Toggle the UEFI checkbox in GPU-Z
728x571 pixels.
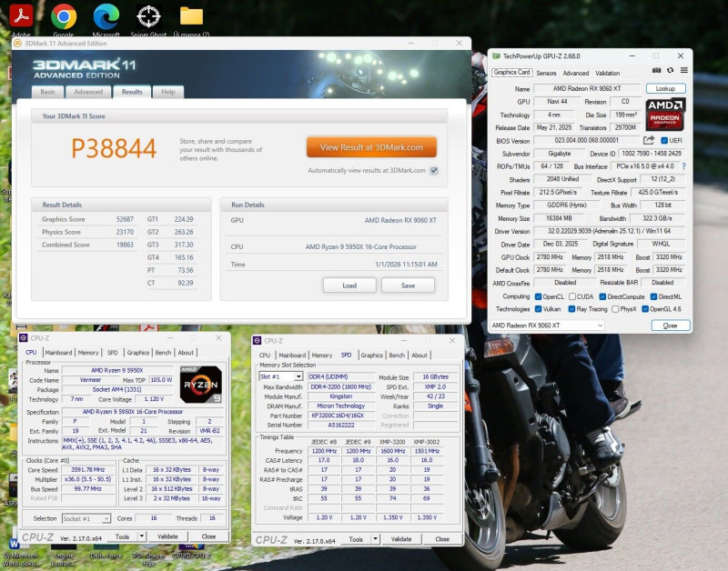664,141
